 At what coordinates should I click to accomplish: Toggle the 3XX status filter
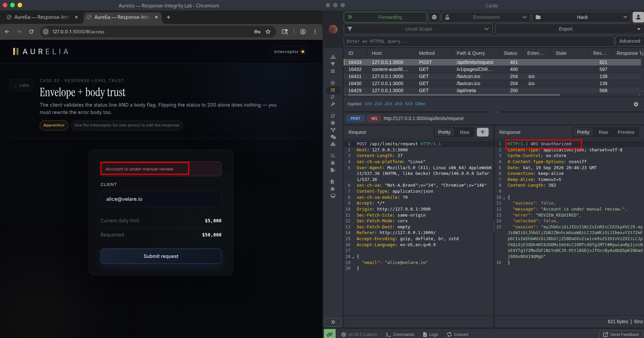(x=388, y=104)
